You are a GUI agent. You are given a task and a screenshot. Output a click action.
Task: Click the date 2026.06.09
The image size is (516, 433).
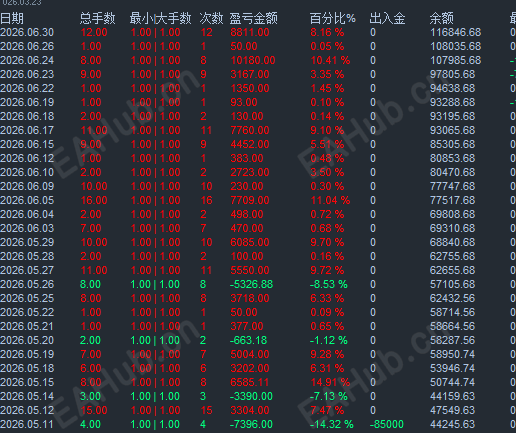tap(27, 186)
